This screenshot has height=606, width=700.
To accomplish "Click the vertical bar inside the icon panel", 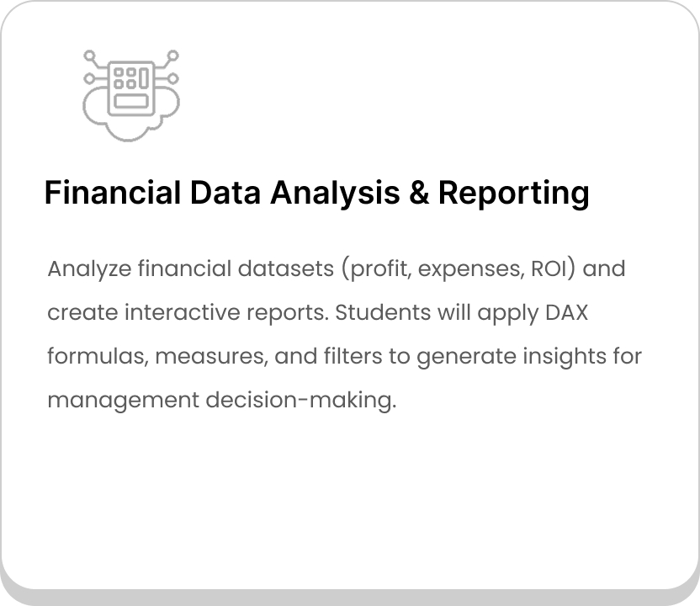I will (x=144, y=78).
